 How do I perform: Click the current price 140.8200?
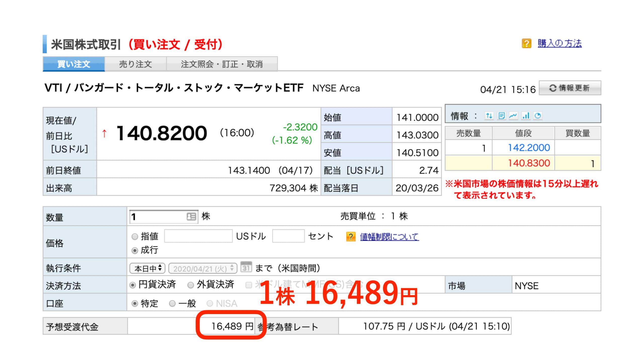click(x=162, y=133)
